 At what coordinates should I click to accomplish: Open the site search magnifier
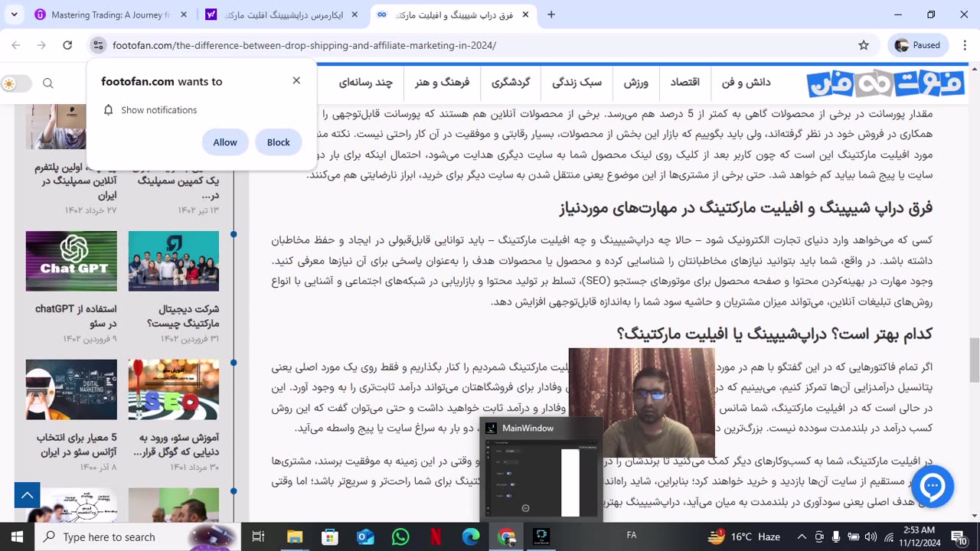[x=48, y=83]
